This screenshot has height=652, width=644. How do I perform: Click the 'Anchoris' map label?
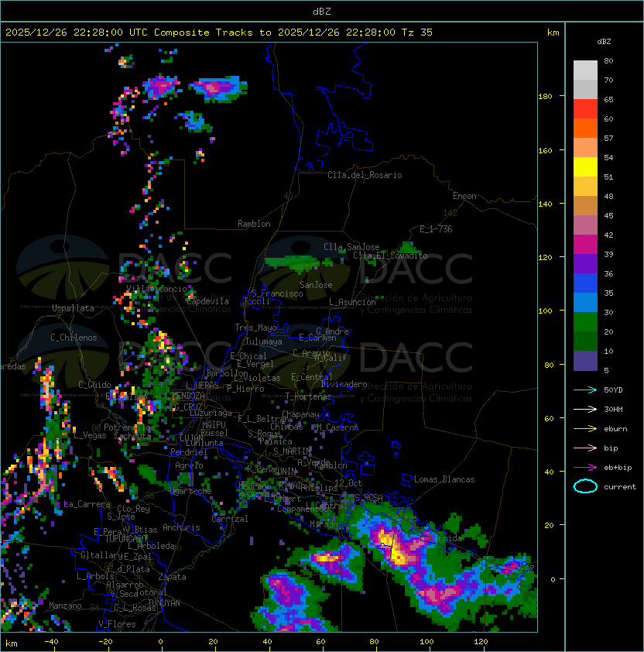[x=181, y=527]
